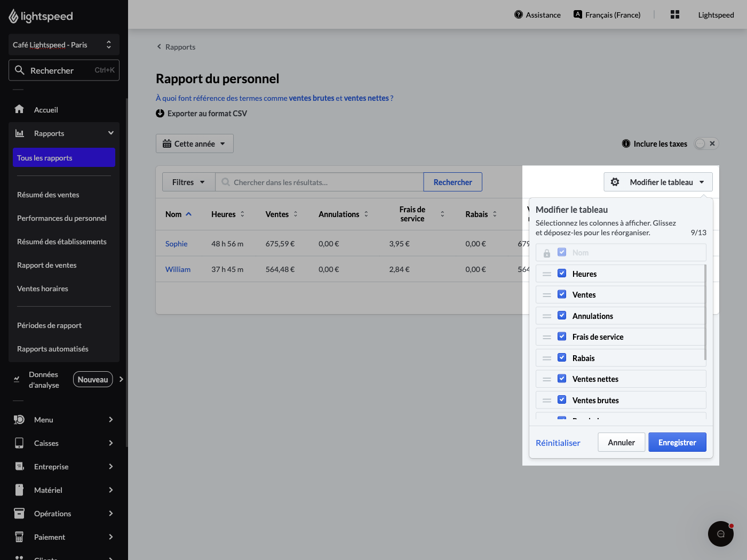The height and width of the screenshot is (560, 747).
Task: Click the language icon beside Français (France)
Action: click(578, 14)
